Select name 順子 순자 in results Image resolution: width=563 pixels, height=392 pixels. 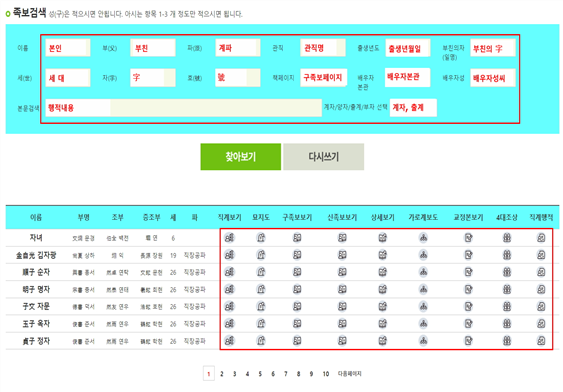coord(36,272)
